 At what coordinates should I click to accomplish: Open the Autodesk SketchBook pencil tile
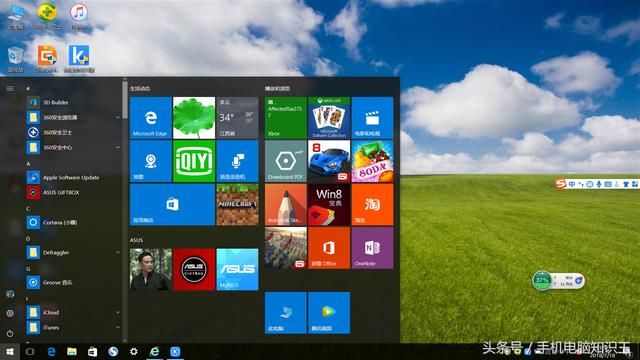click(286, 204)
